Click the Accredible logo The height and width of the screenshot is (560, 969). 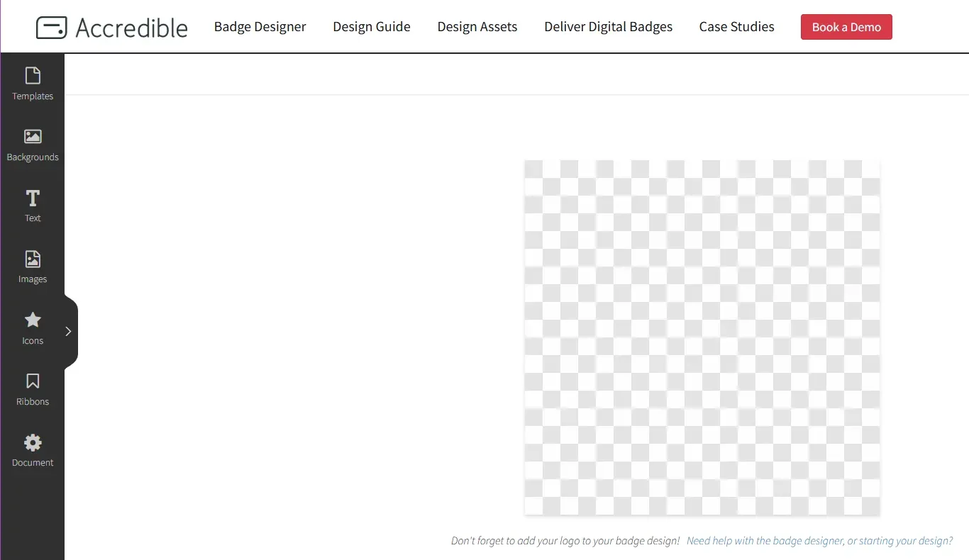[112, 28]
